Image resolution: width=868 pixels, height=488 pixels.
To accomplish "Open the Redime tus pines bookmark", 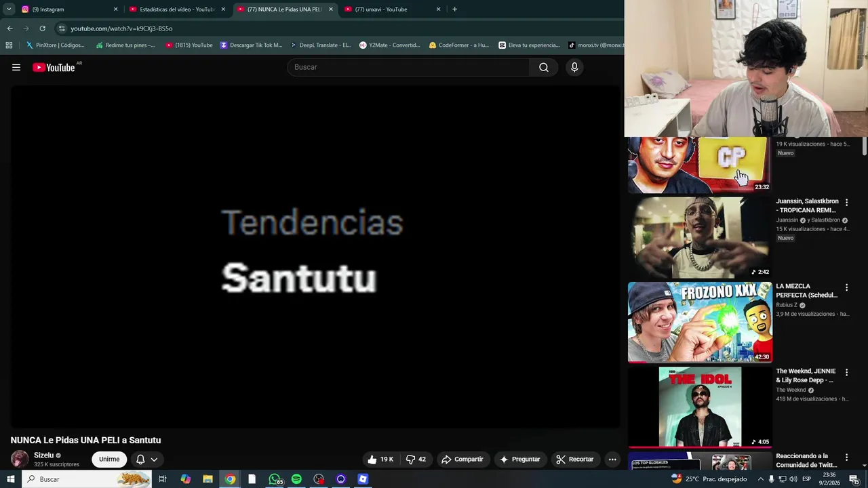I will (x=125, y=45).
